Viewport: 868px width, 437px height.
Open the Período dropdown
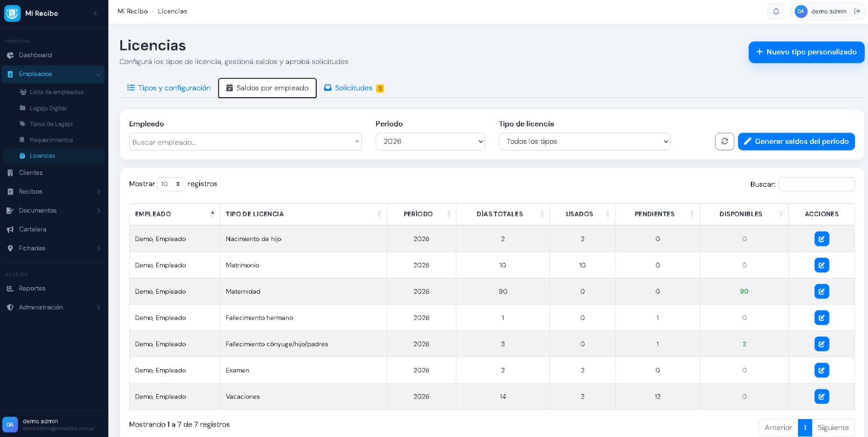tap(430, 142)
